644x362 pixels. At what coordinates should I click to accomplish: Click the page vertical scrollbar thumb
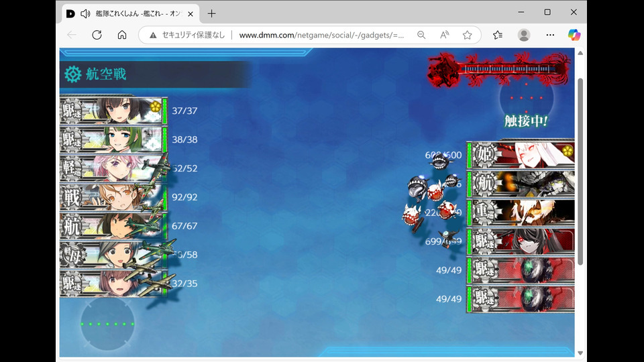point(580,172)
